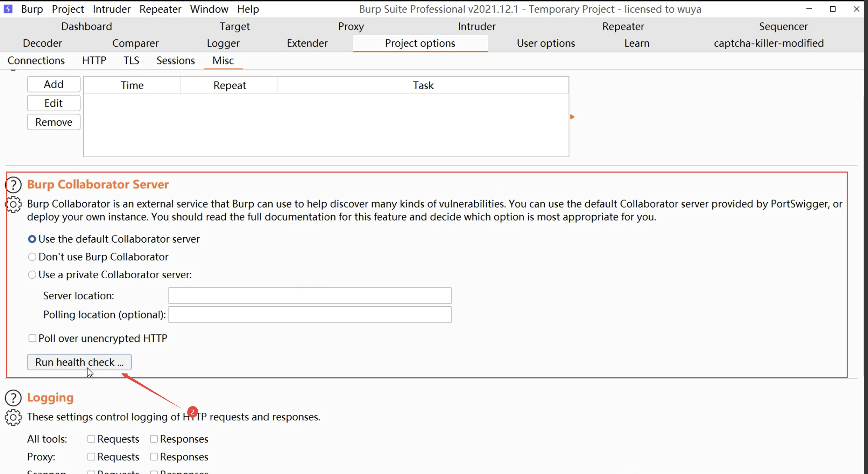The width and height of the screenshot is (868, 474).
Task: Click the Task column header
Action: pos(423,85)
